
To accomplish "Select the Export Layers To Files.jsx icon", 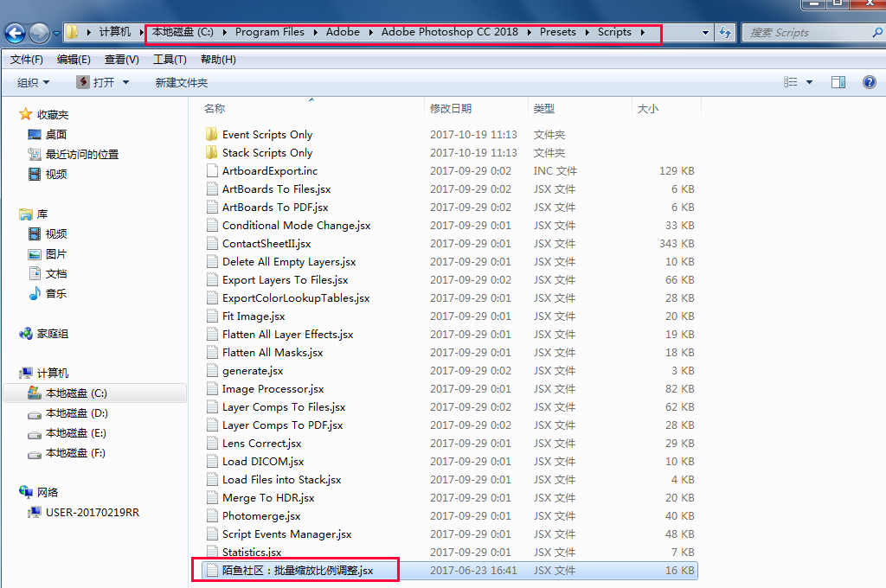I will click(212, 279).
